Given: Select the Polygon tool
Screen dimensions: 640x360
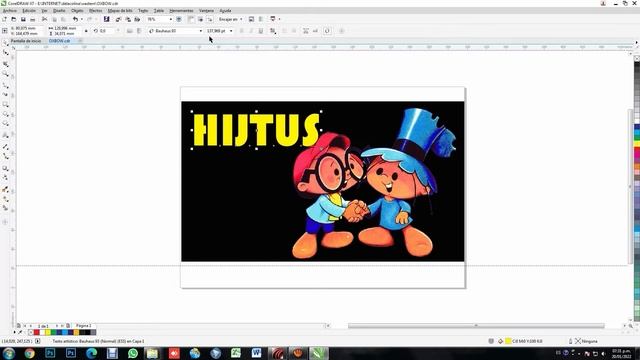Looking at the screenshot, I should [x=5, y=123].
